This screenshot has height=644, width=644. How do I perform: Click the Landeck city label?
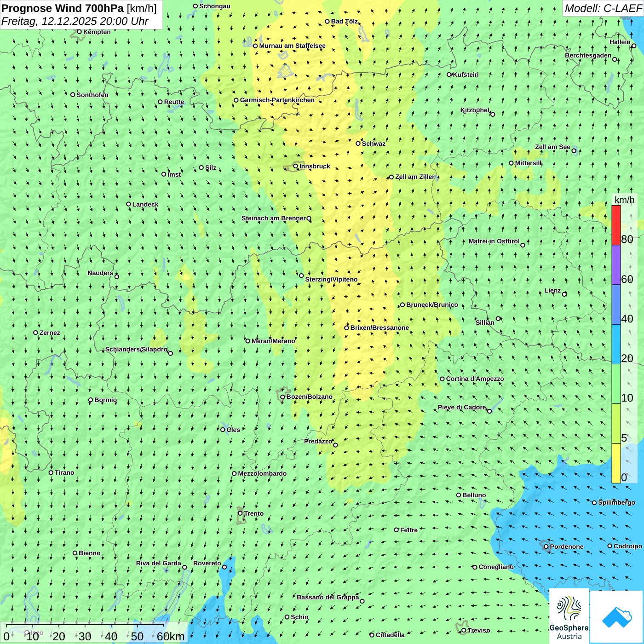(x=145, y=204)
